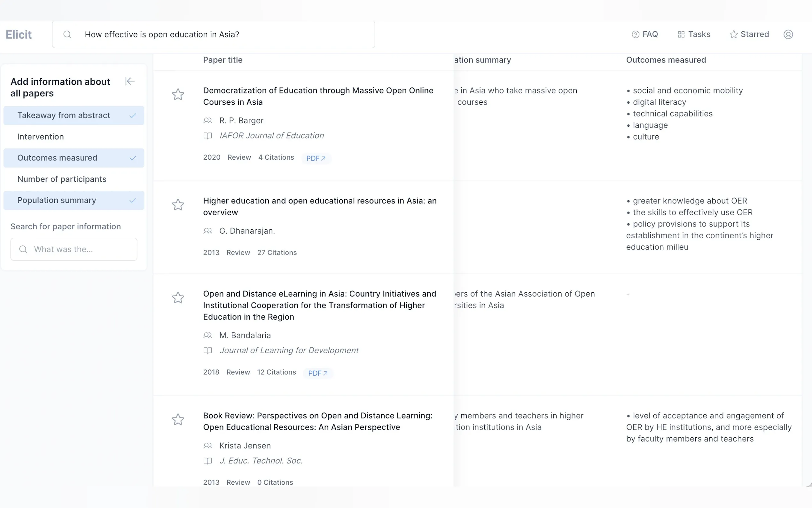
Task: Star the Democratization of Education paper
Action: click(178, 94)
